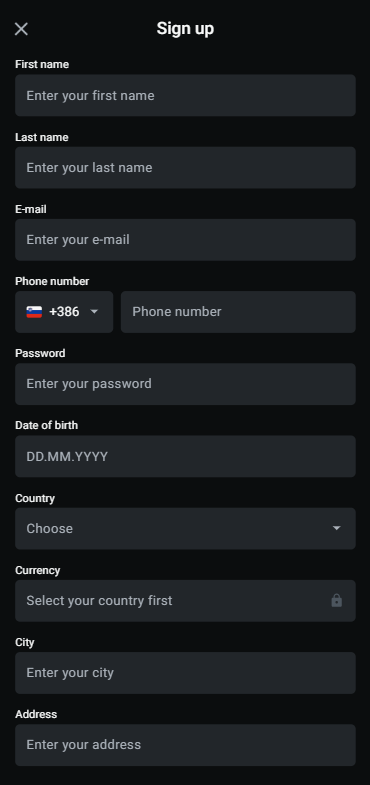Image resolution: width=370 pixels, height=785 pixels.
Task: Click the locked Currency field
Action: pos(185,601)
